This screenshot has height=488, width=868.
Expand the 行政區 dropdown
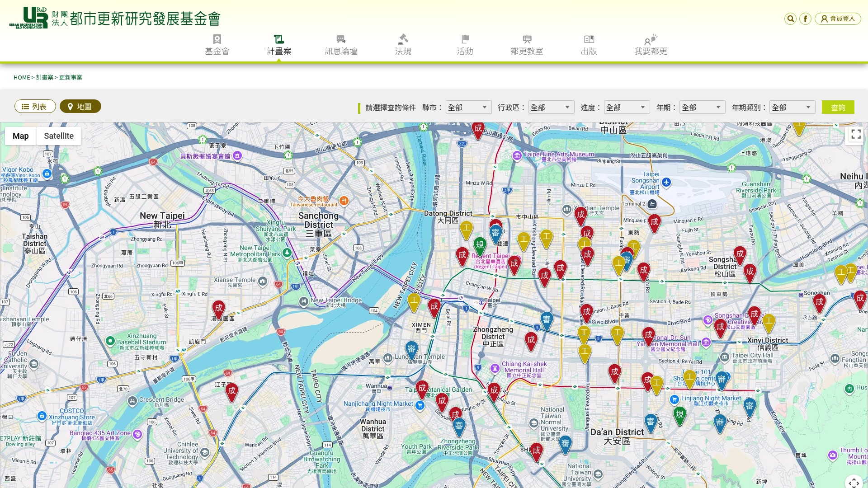[x=551, y=107]
